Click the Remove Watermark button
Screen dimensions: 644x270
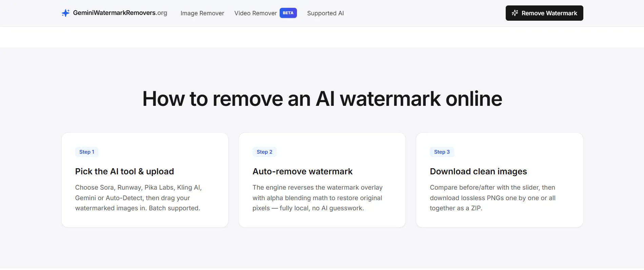(x=544, y=13)
